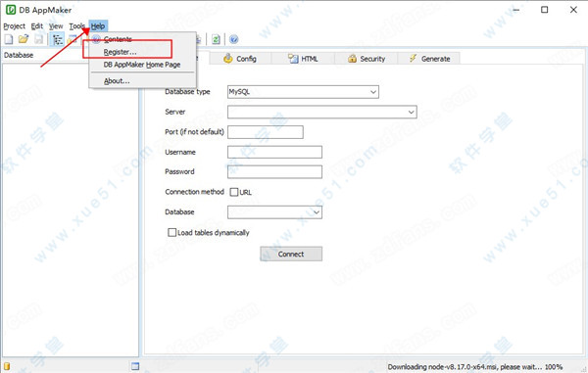Enable the URL connection method checkbox
The image size is (588, 373).
coord(234,192)
